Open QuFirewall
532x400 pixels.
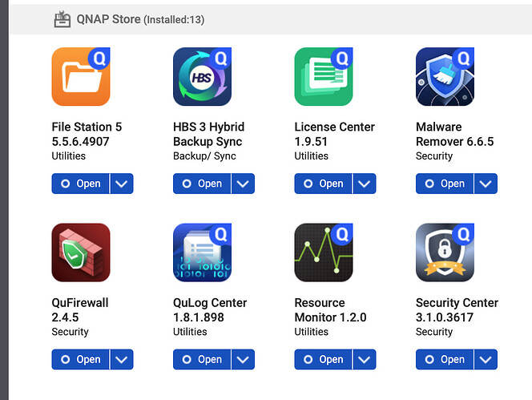80,360
